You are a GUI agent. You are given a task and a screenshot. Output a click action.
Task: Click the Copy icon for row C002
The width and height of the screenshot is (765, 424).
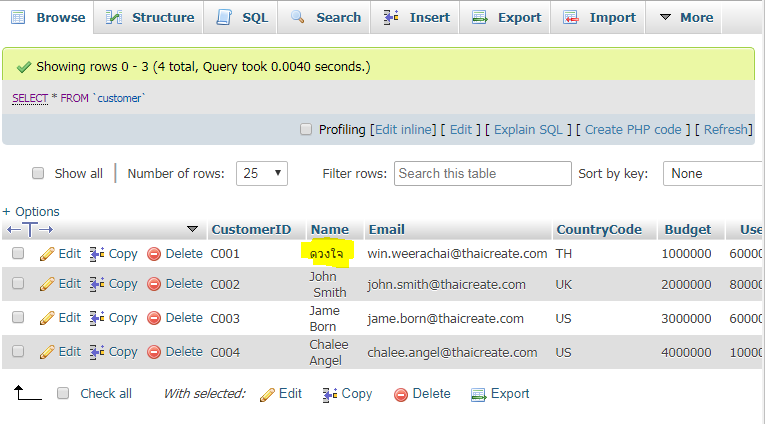97,284
